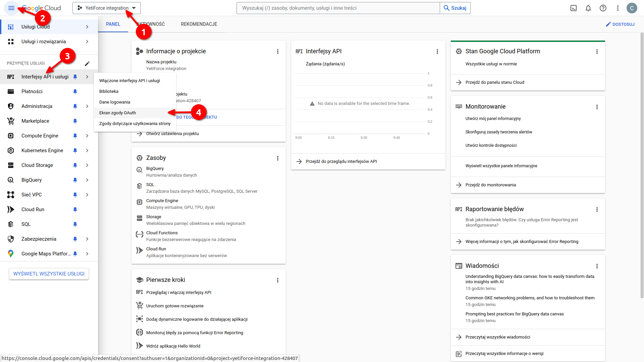Unpin Compute Engine from pinned services
644x362 pixels.
75,136
